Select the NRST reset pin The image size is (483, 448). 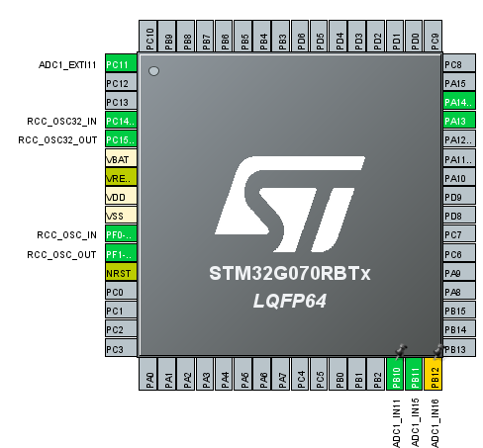point(121,273)
